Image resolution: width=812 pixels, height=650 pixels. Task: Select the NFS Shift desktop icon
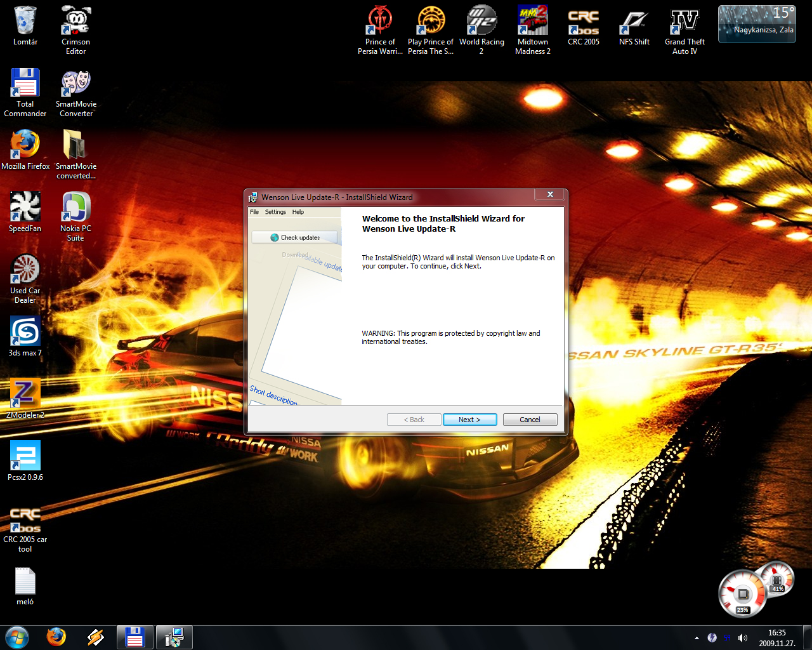click(634, 27)
